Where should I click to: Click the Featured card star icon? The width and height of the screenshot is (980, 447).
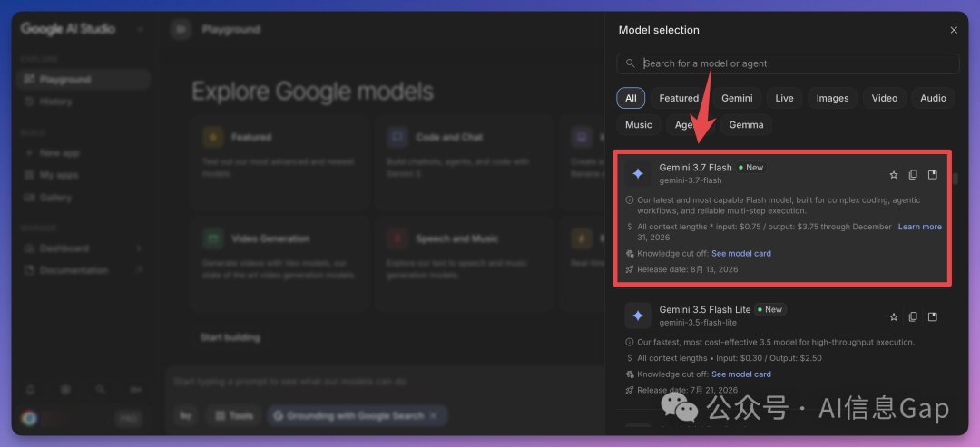coord(212,137)
